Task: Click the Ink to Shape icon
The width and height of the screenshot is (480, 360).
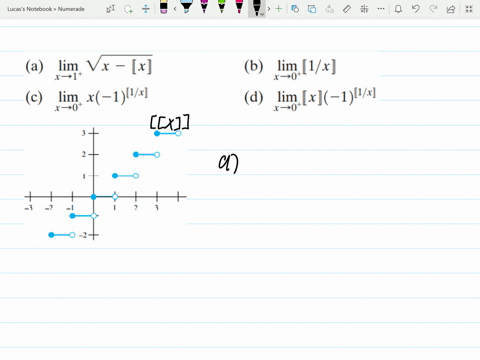Action: pos(312,9)
